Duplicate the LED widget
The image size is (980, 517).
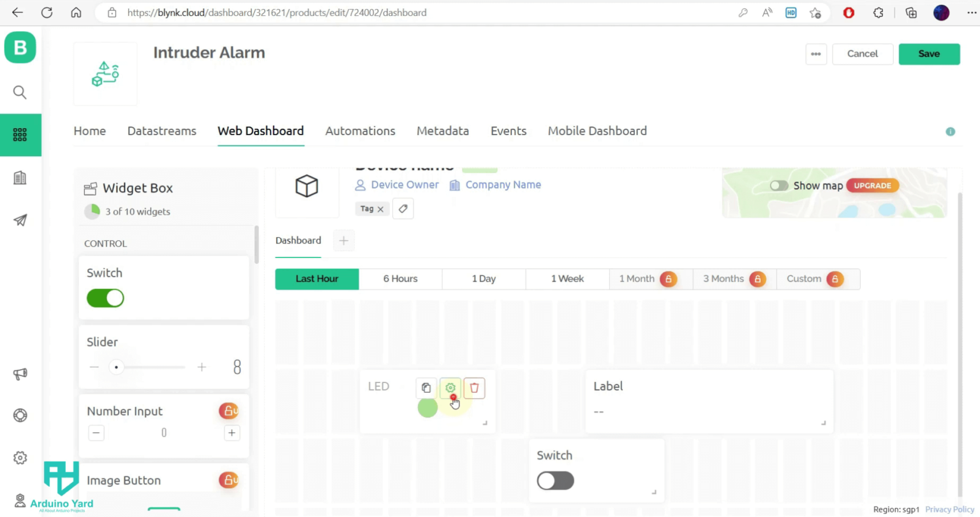click(x=426, y=388)
